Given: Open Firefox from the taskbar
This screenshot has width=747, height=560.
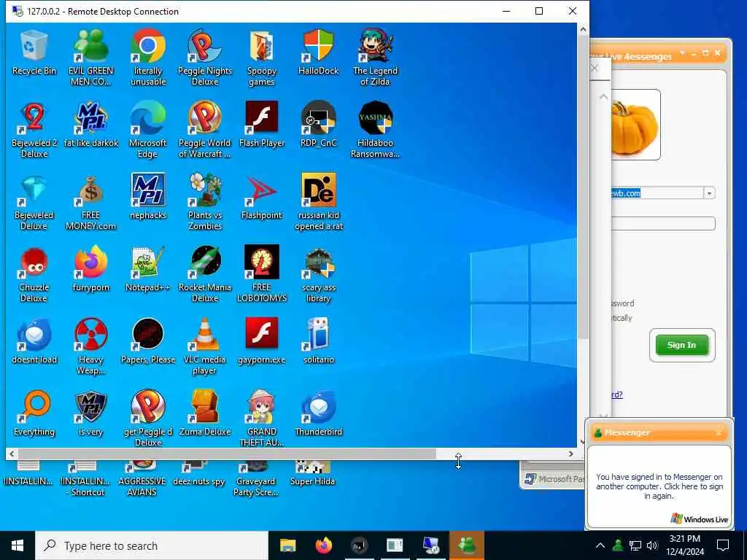Looking at the screenshot, I should [x=323, y=545].
